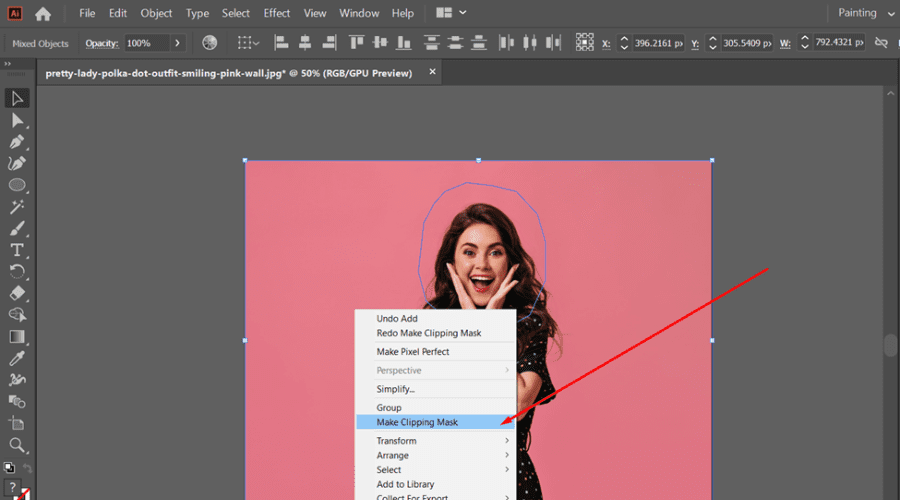Select the Rotate tool
This screenshot has width=900, height=500.
click(x=17, y=272)
